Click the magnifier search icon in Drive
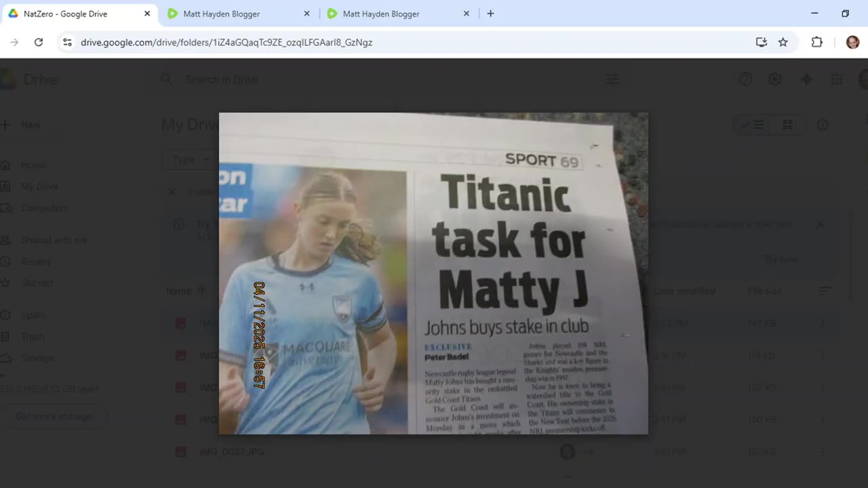The width and height of the screenshot is (868, 488). [x=166, y=79]
